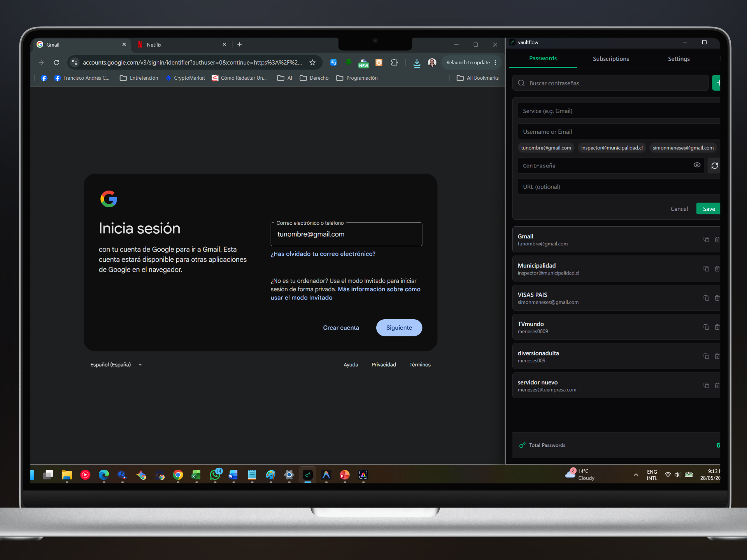The width and height of the screenshot is (747, 560).
Task: Open the Programación bookmarks folder
Action: tap(357, 78)
